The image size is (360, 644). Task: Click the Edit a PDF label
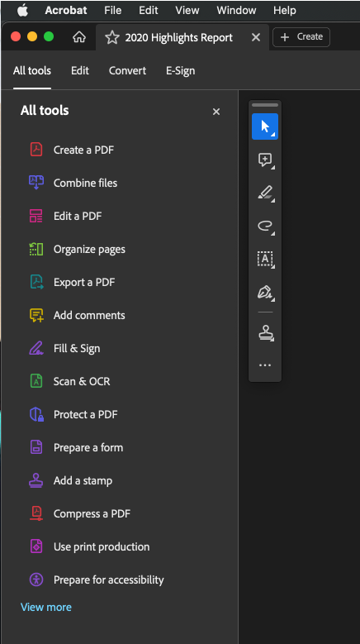pyautogui.click(x=78, y=216)
